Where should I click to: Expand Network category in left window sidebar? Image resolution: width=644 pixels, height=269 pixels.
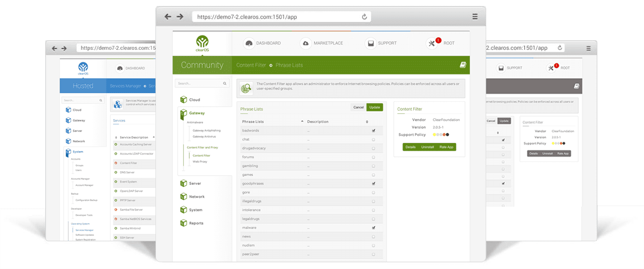[x=78, y=141]
